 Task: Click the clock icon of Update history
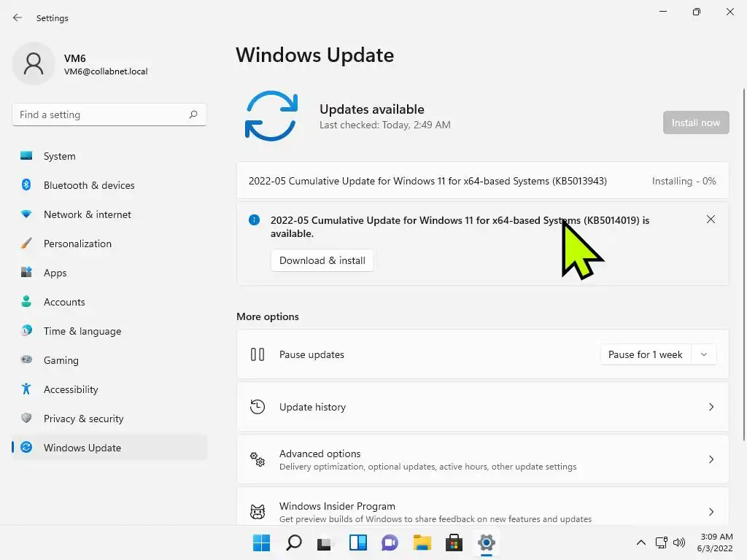[x=258, y=407]
